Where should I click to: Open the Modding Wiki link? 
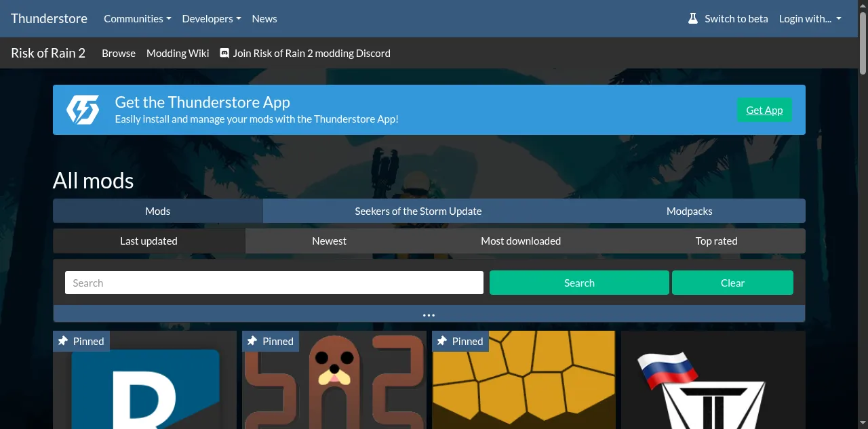[x=178, y=53]
